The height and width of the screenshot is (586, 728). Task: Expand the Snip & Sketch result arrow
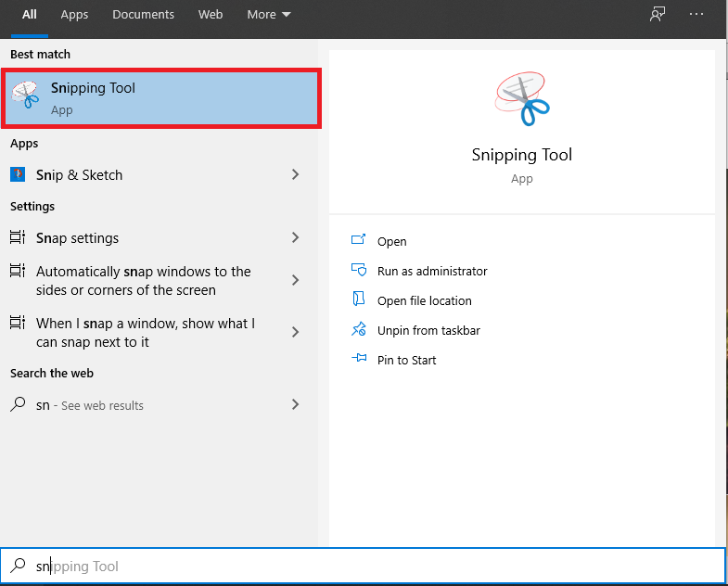pos(295,174)
